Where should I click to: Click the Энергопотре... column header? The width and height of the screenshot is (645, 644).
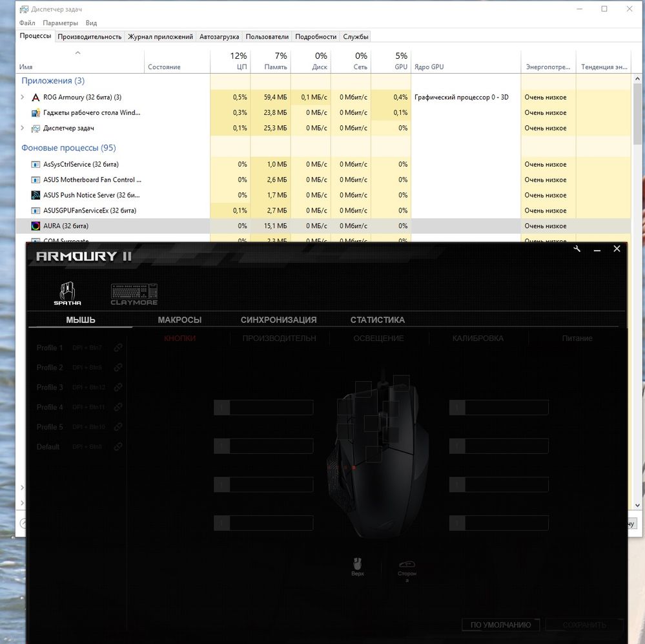pyautogui.click(x=549, y=61)
